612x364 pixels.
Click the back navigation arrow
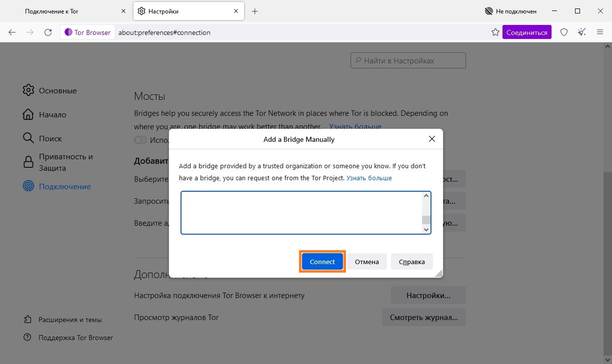[12, 32]
